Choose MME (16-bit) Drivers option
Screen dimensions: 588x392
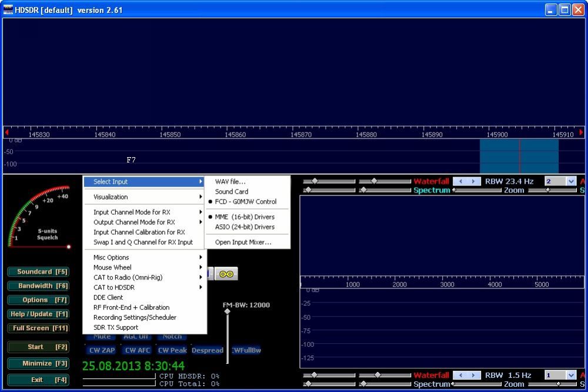tap(245, 217)
